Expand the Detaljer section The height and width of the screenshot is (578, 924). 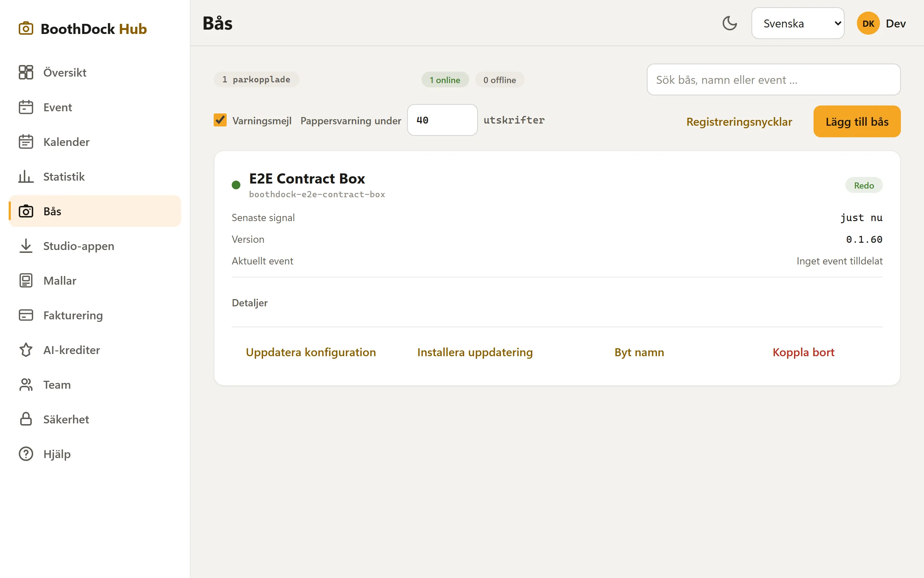250,303
